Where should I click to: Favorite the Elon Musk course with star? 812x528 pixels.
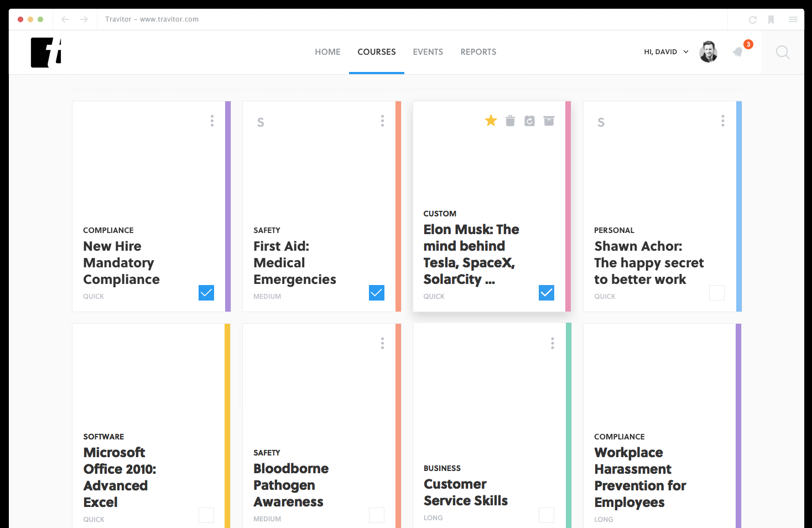[x=491, y=121]
